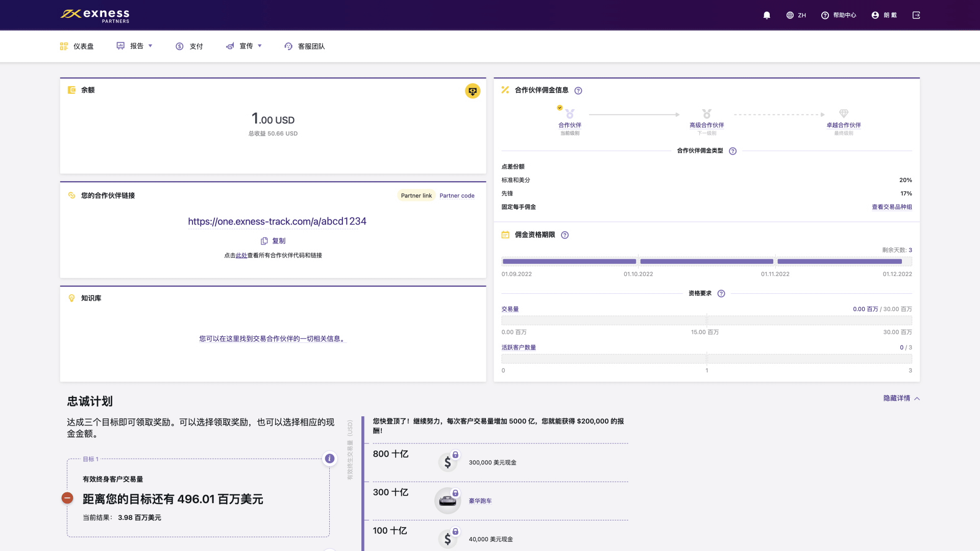Image resolution: width=980 pixels, height=551 pixels.
Task: Click help icon beside 佣金资格期限
Action: [x=565, y=235]
